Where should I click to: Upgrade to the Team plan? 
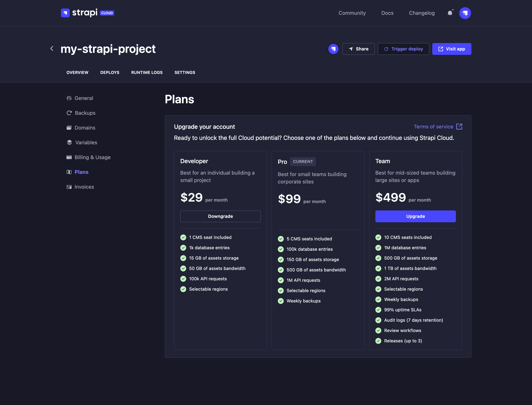(415, 216)
